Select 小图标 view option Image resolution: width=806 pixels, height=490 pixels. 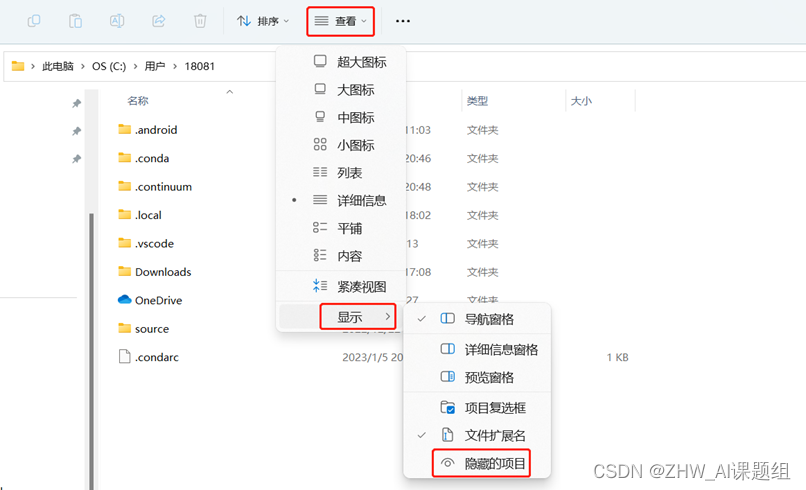click(x=341, y=146)
